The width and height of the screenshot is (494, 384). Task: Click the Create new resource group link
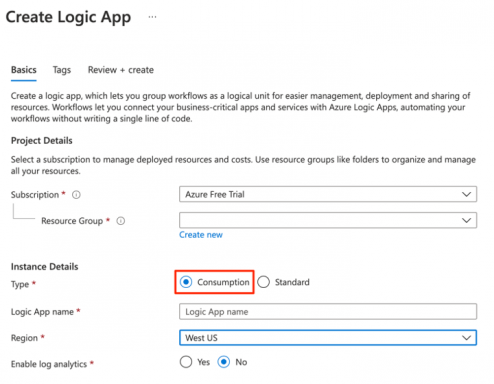tap(201, 235)
